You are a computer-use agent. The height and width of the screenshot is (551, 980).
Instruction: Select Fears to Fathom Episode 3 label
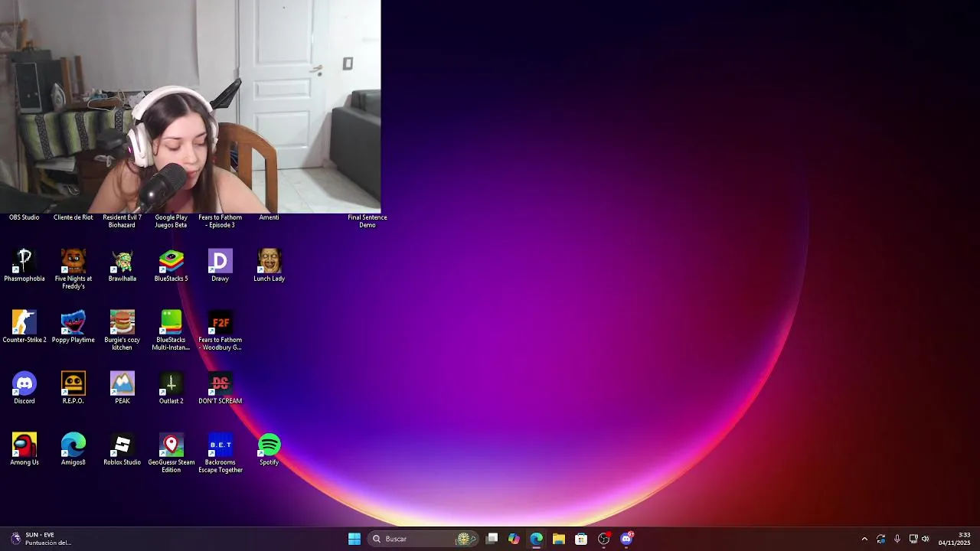tap(220, 221)
